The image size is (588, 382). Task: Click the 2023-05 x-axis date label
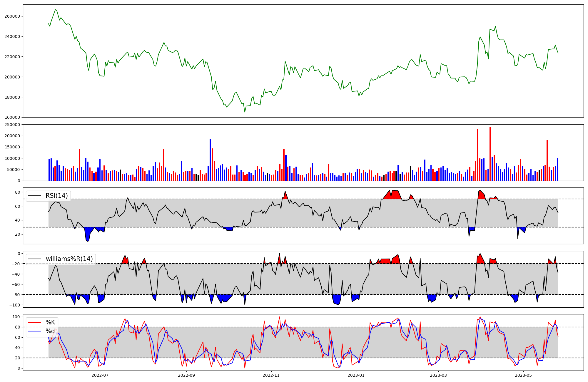[523, 375]
